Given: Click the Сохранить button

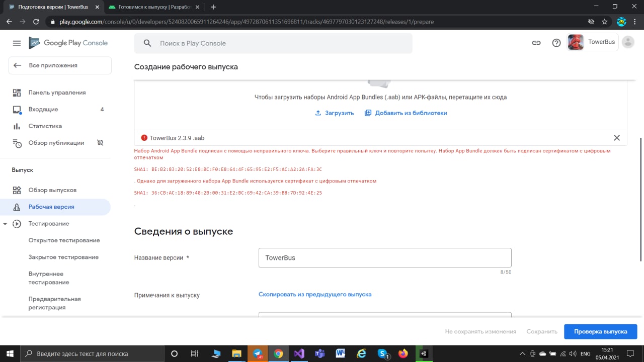Looking at the screenshot, I should click(542, 331).
